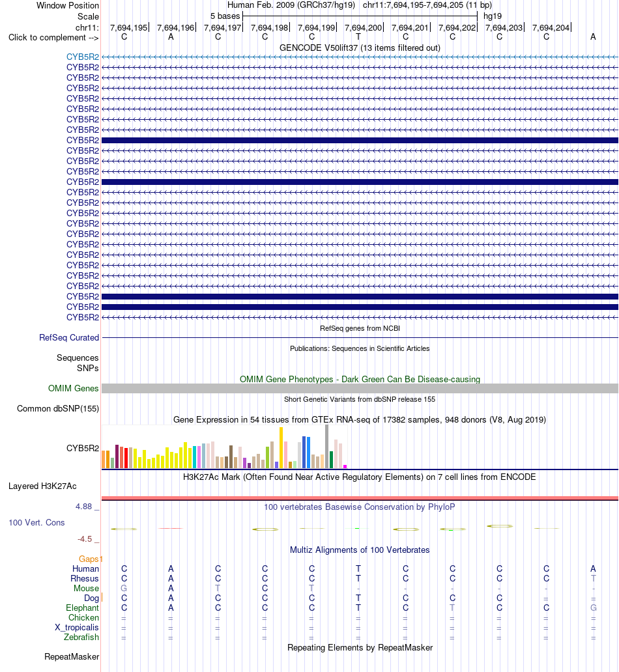Open the Common dbSNP(155) track label

[x=58, y=408]
